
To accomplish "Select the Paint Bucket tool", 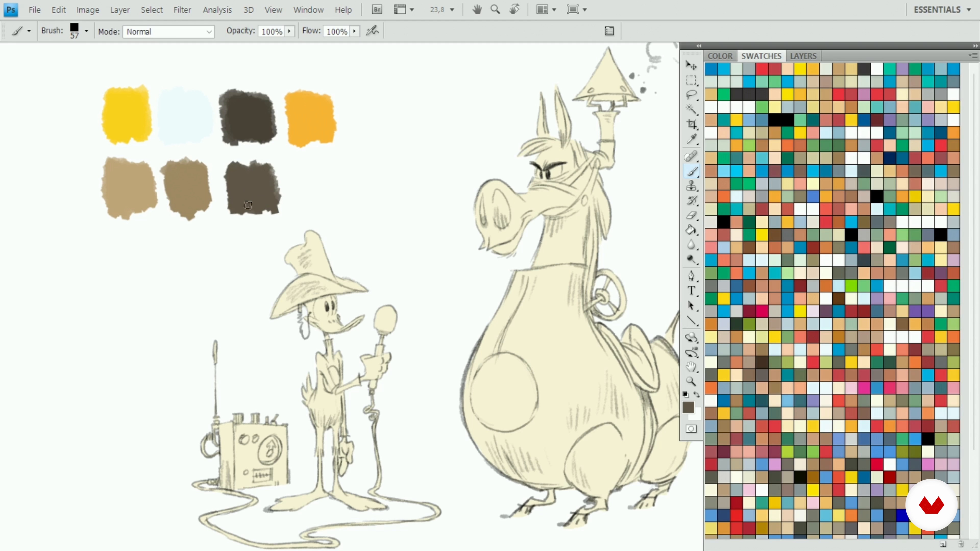I will point(691,230).
